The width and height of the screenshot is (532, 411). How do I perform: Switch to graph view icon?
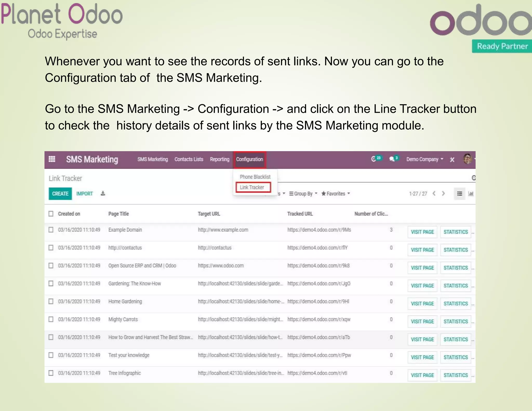471,194
